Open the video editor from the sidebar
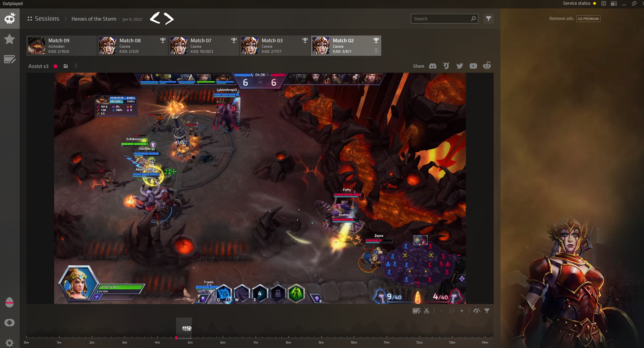The image size is (644, 348). (x=9, y=60)
